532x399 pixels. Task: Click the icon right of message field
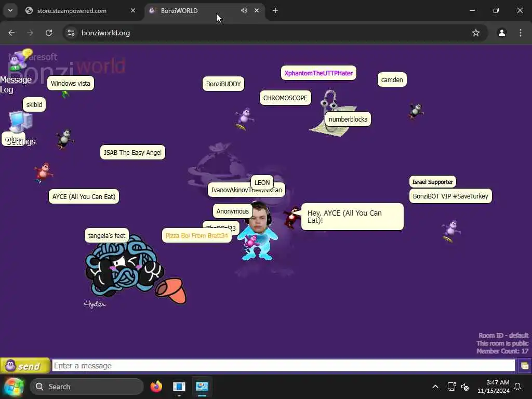524,366
